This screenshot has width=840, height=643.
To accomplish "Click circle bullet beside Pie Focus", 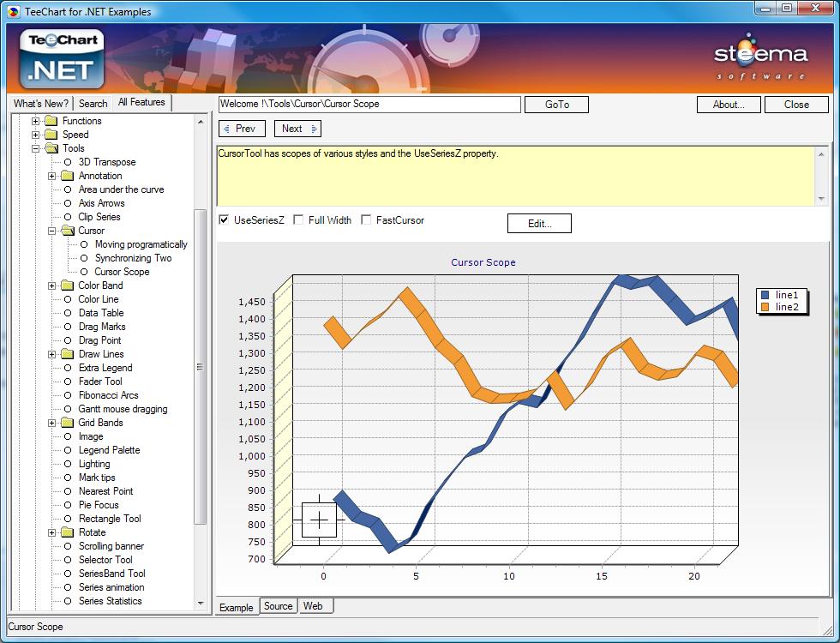I will coord(68,505).
